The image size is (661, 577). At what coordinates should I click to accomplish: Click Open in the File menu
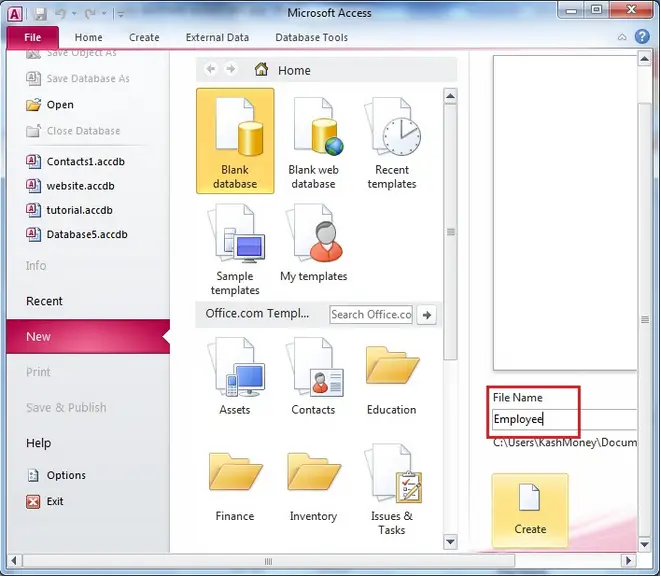(x=50, y=105)
